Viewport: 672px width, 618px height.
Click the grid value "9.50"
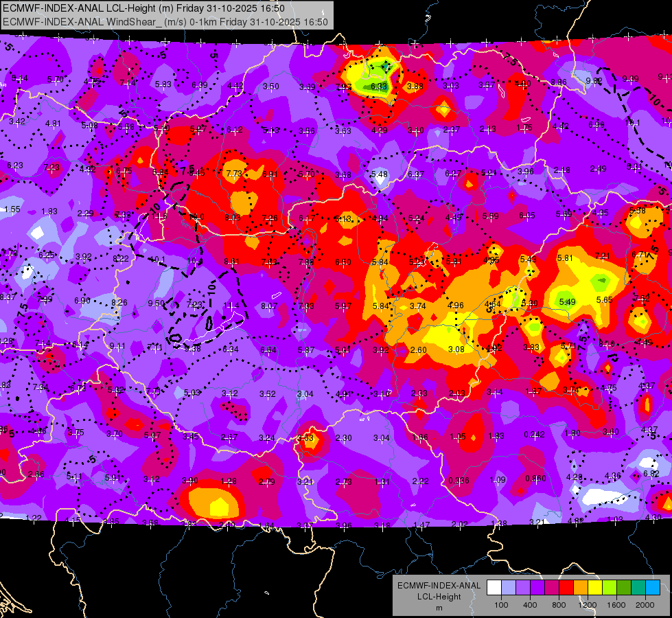(x=157, y=304)
